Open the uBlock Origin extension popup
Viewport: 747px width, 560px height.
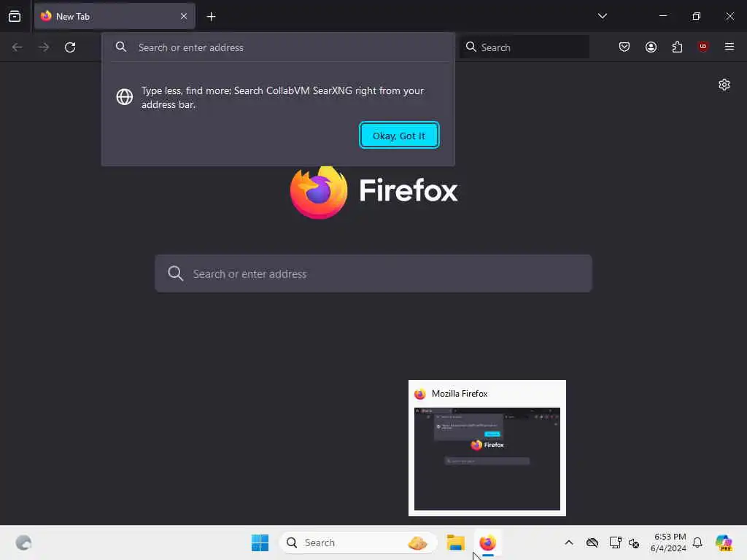703,47
